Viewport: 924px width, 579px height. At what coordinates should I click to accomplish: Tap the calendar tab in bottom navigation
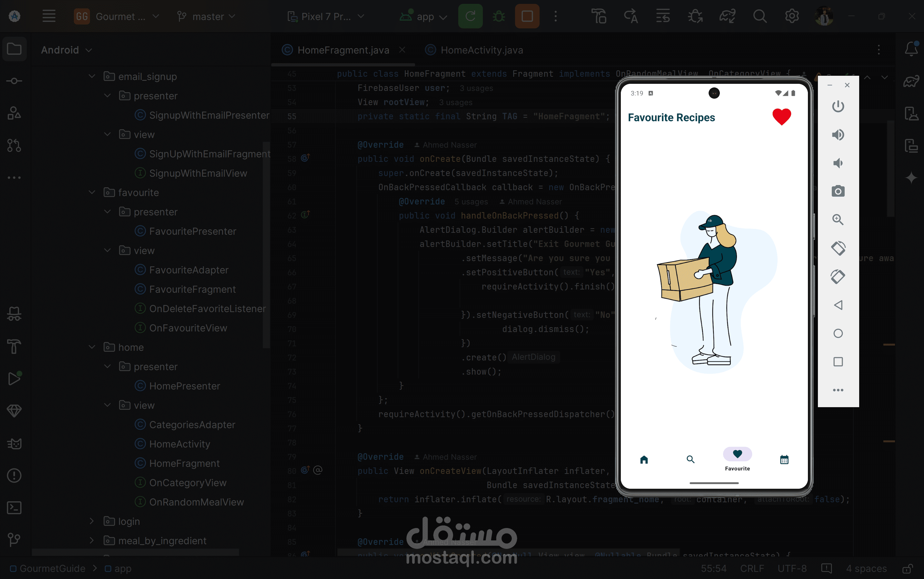[784, 459]
